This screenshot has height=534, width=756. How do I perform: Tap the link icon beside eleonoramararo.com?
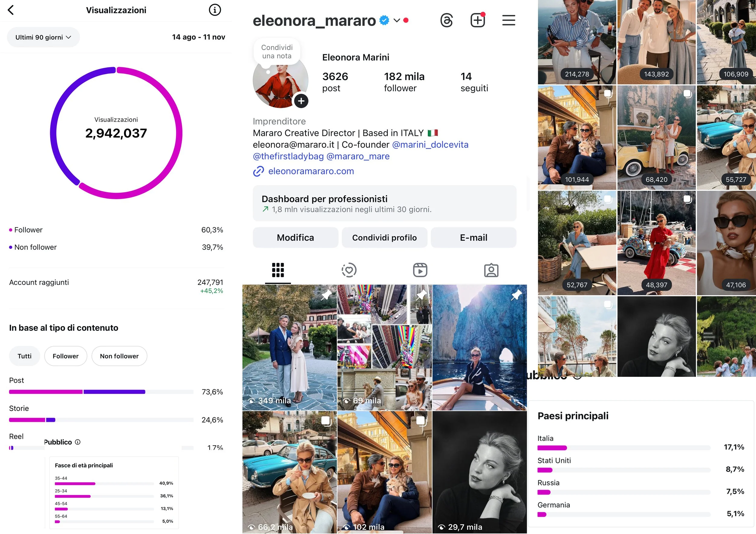coord(259,171)
